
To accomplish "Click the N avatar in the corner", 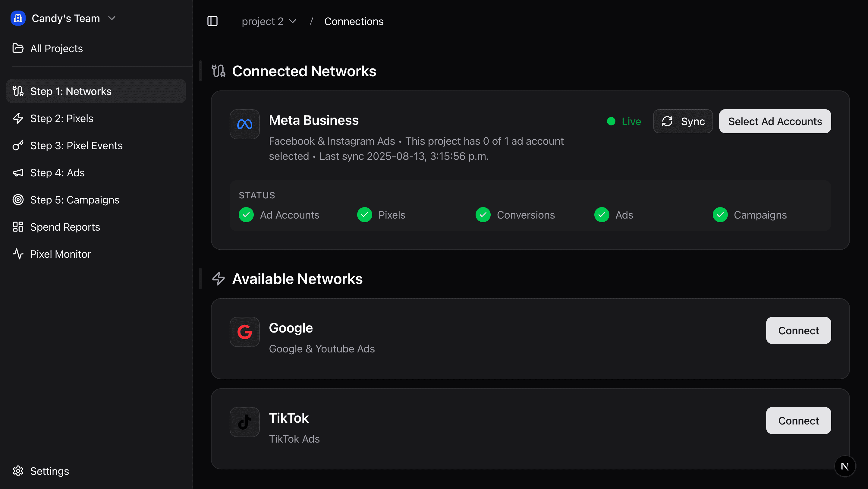I will [845, 466].
